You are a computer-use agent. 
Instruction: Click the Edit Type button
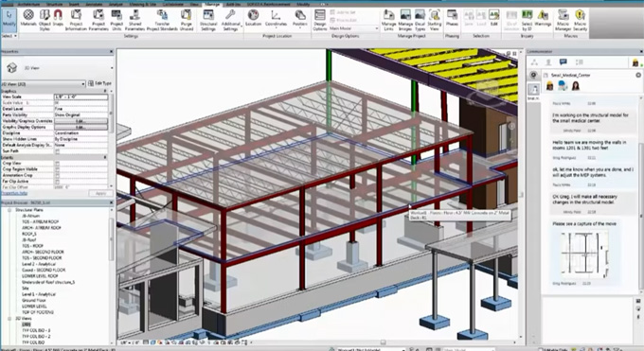(99, 83)
